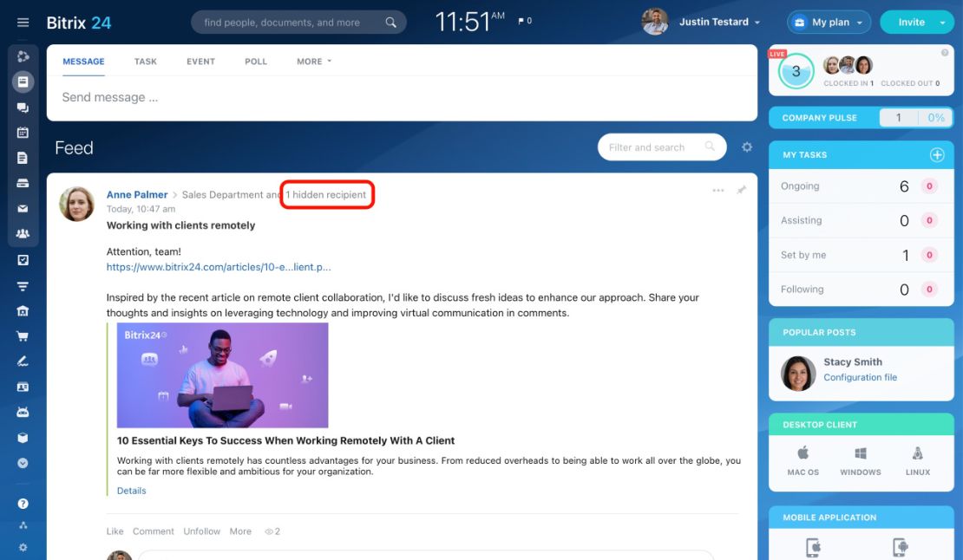Download the Mac OS desktop client
This screenshot has width=963, height=560.
[802, 460]
